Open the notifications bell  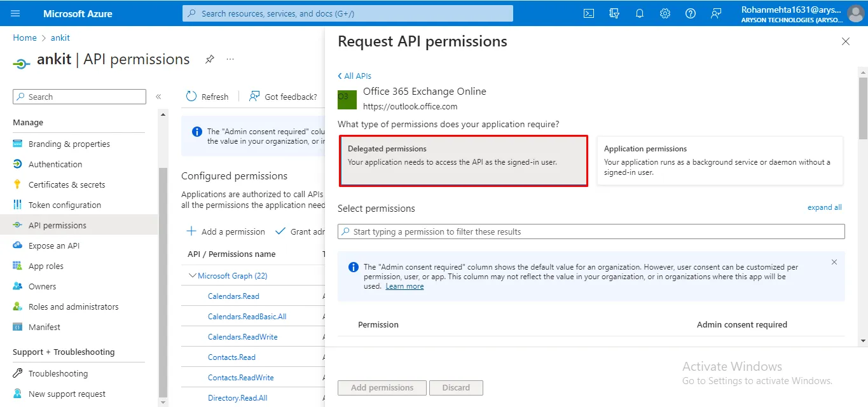(640, 13)
